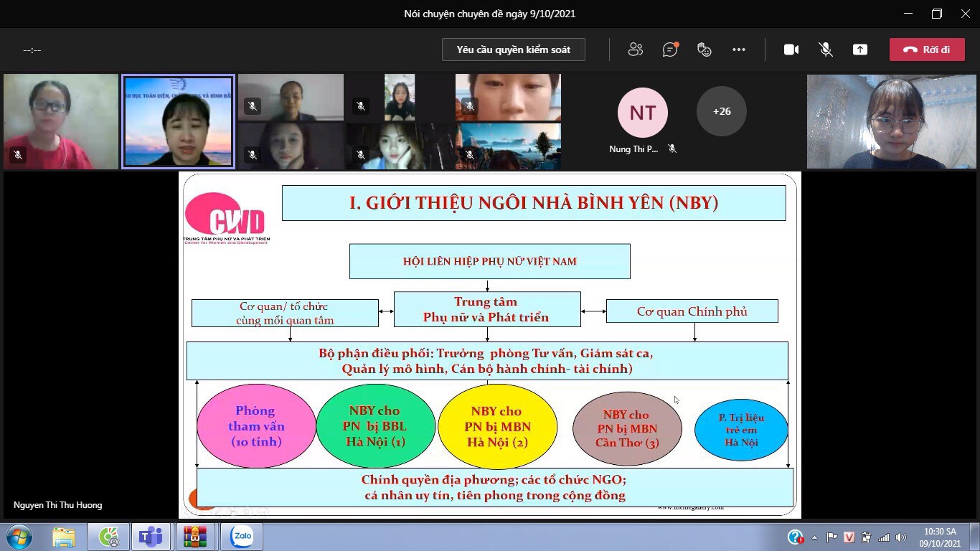Leave the meeting with Rời đi
This screenshot has height=551, width=980.
pos(926,50)
